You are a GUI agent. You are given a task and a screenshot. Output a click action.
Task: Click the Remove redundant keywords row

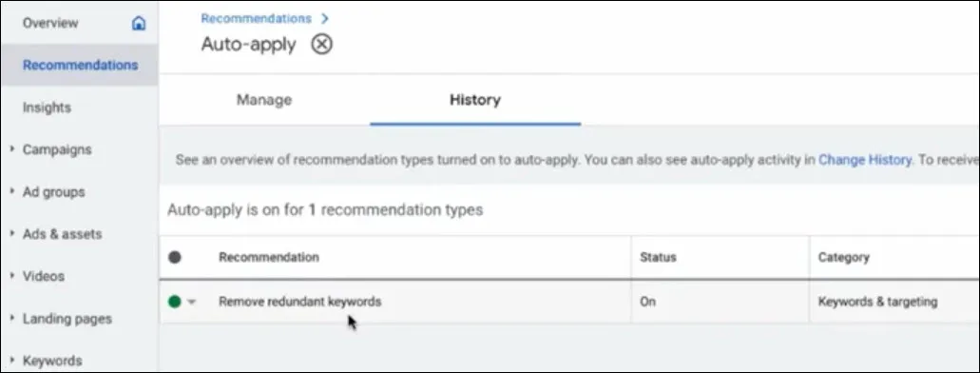569,302
